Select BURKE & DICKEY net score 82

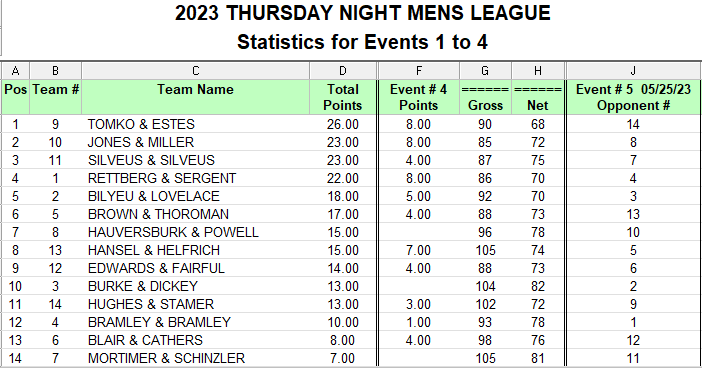[538, 286]
